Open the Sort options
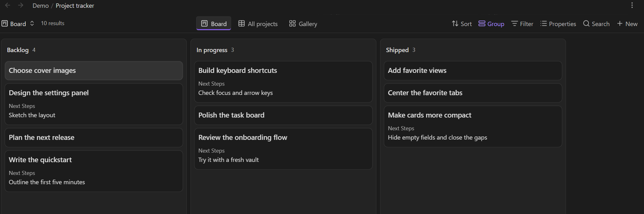644x214 pixels. tap(462, 24)
